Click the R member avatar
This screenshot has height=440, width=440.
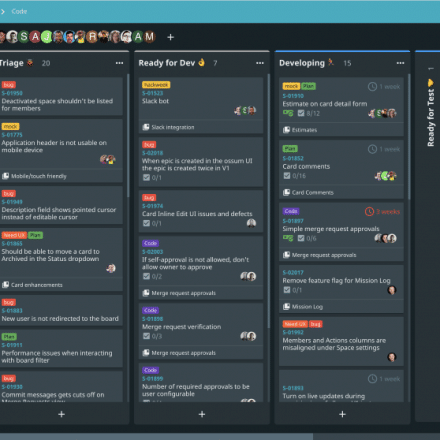pyautogui.click(x=92, y=37)
